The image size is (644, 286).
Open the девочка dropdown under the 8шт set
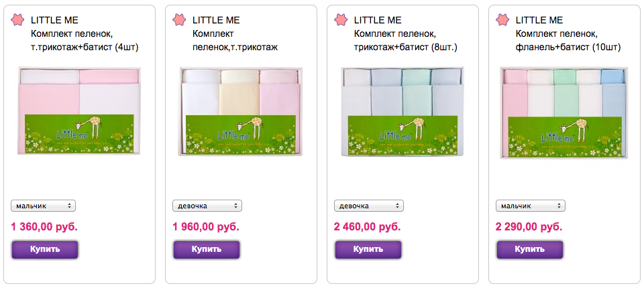point(369,206)
